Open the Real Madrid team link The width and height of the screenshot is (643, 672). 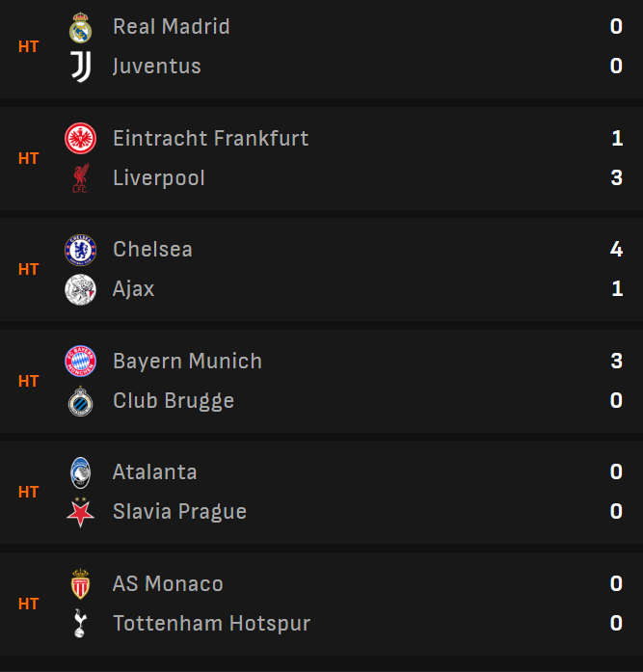171,27
